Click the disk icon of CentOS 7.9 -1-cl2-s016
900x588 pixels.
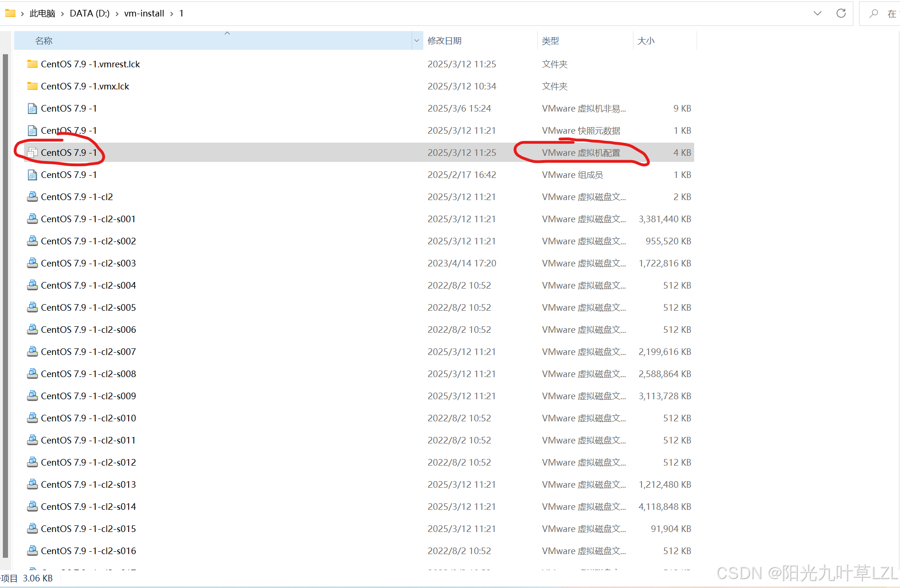click(32, 551)
